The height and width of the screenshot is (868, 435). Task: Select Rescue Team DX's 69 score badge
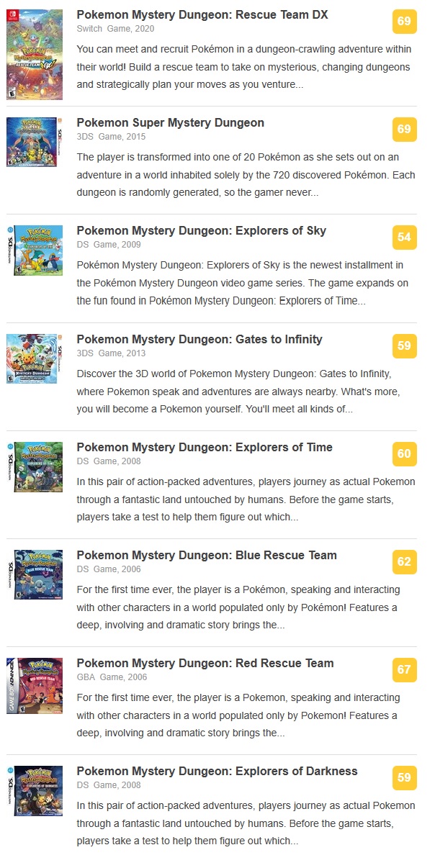tap(405, 22)
